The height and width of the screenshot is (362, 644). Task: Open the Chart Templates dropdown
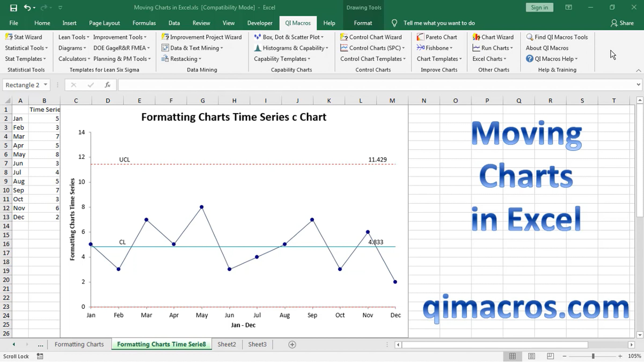click(x=439, y=59)
